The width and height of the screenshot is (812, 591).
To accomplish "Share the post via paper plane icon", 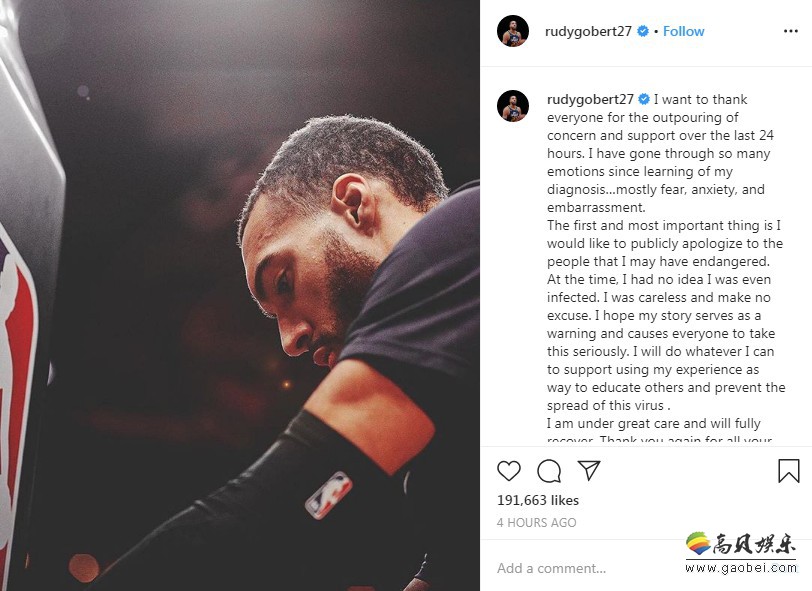I will coord(589,470).
